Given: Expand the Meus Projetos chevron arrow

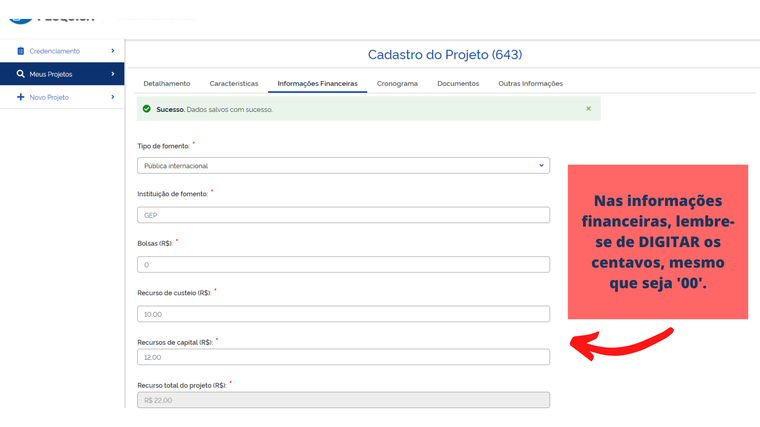Looking at the screenshot, I should coord(112,74).
